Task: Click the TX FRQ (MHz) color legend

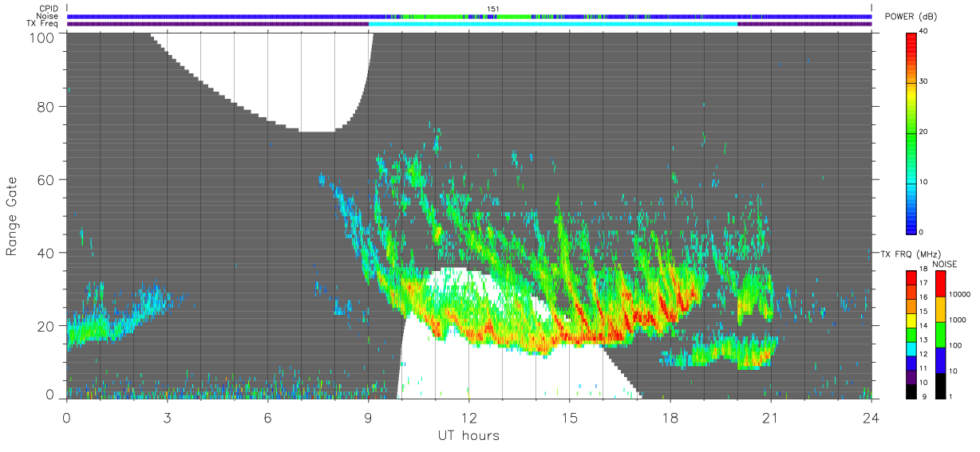Action: (x=911, y=334)
